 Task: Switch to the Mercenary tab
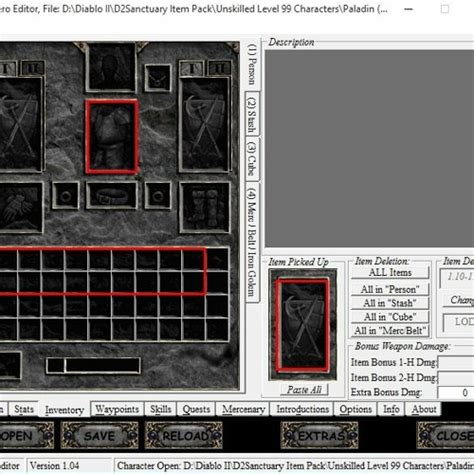tap(243, 409)
